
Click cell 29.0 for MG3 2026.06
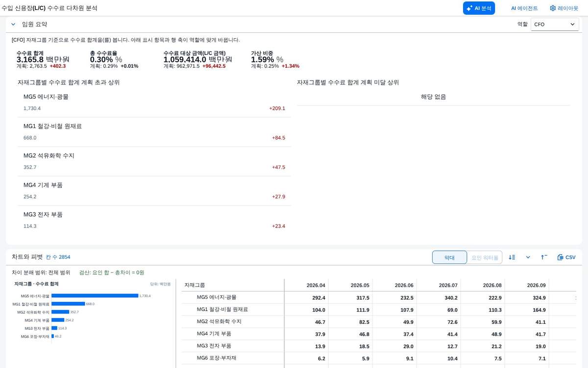click(395, 346)
